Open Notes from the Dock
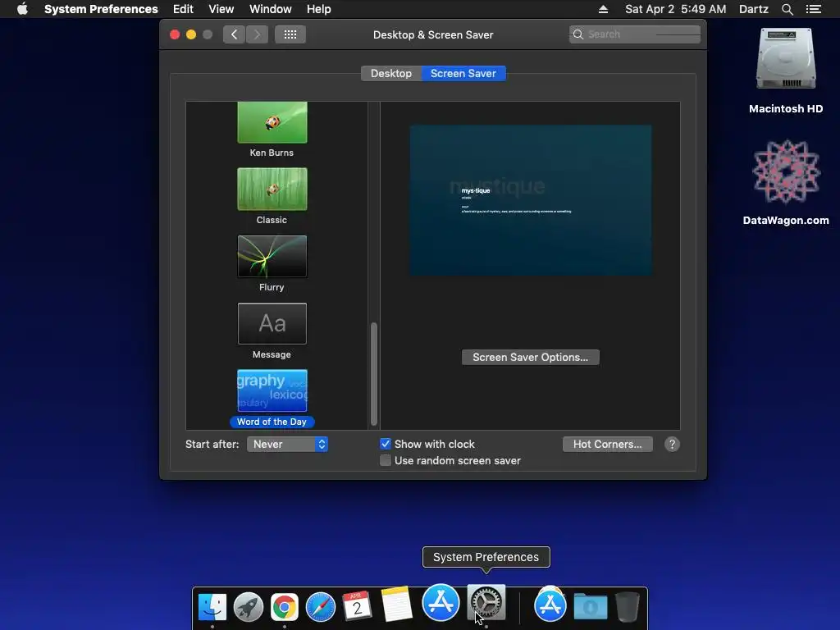The height and width of the screenshot is (630, 840). (397, 605)
